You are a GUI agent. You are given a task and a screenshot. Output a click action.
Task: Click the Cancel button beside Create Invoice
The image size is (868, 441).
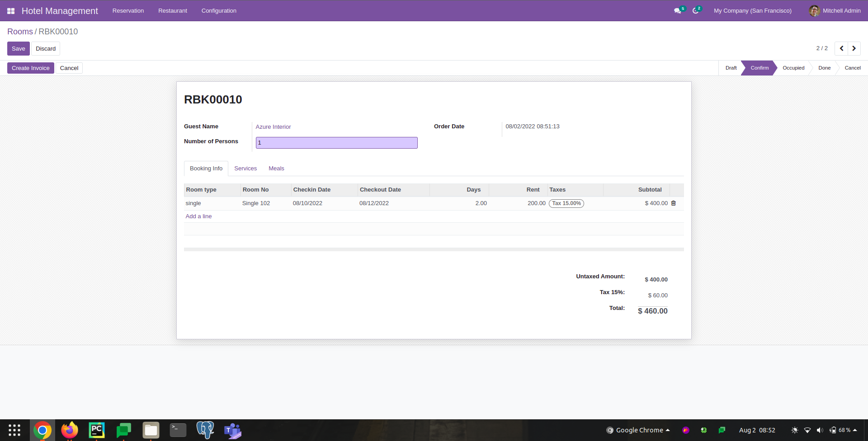pyautogui.click(x=69, y=68)
